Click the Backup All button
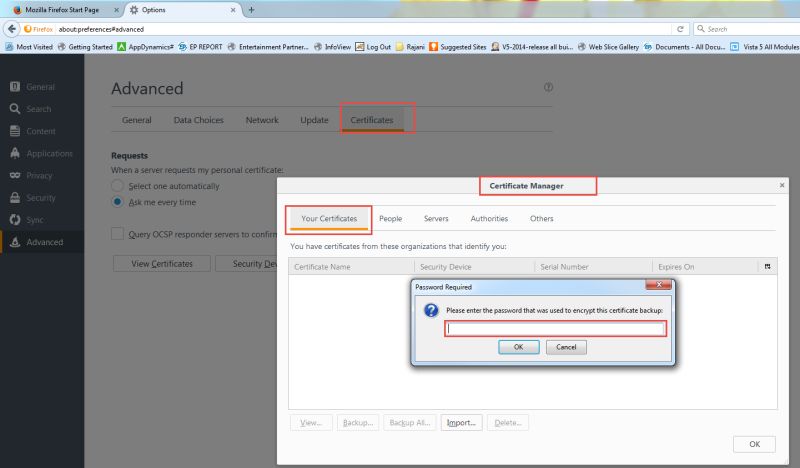Viewport: 800px width, 468px height. [x=410, y=423]
